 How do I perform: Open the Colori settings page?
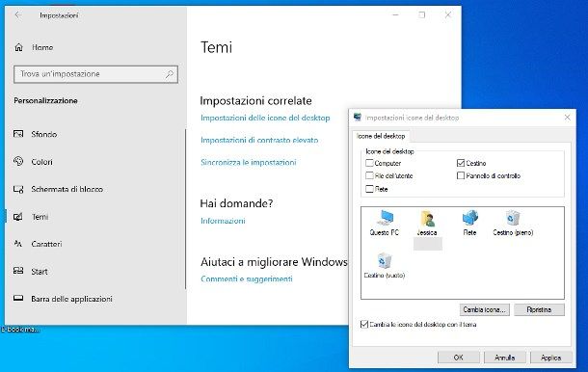[x=42, y=162]
